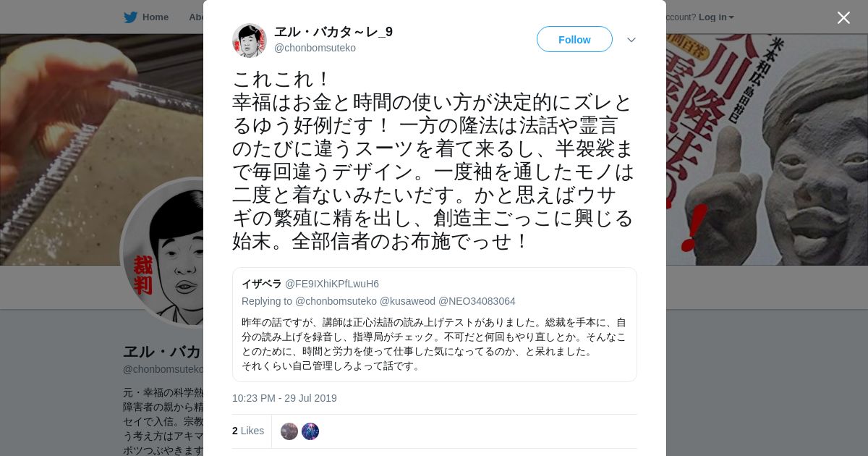The width and height of the screenshot is (868, 456).
Task: Open the second liker's avatar
Action: pyautogui.click(x=310, y=431)
